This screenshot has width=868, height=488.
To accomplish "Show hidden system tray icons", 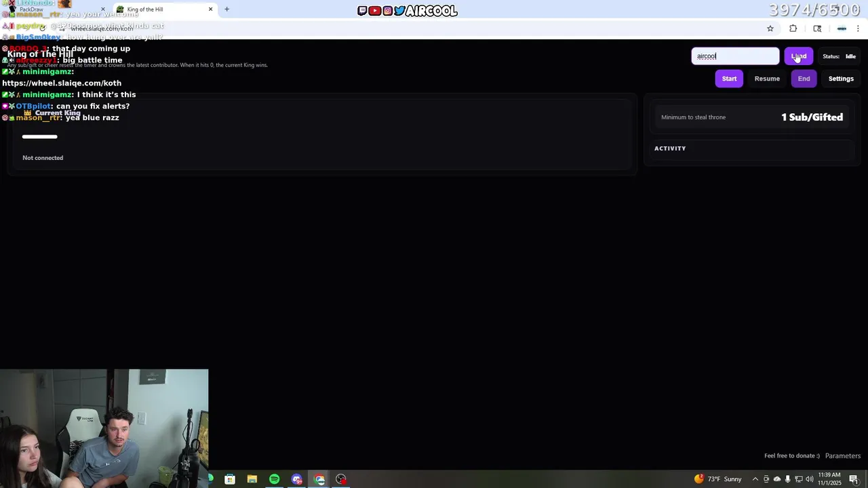I will [x=755, y=479].
